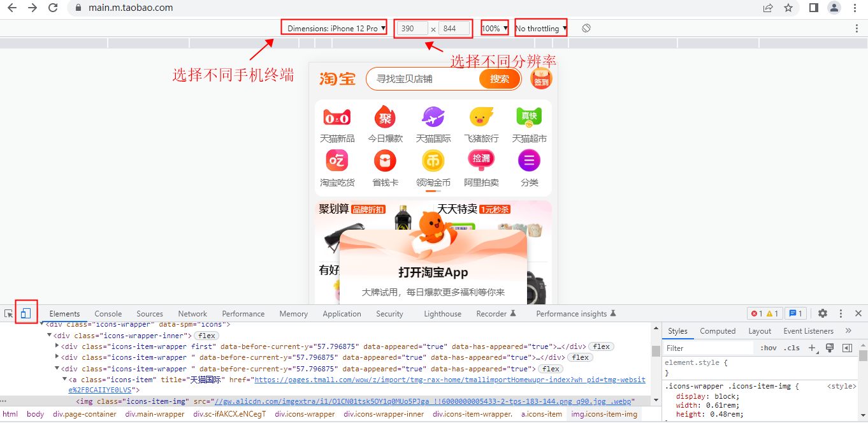Switch to the Performance insights tab

coord(576,313)
